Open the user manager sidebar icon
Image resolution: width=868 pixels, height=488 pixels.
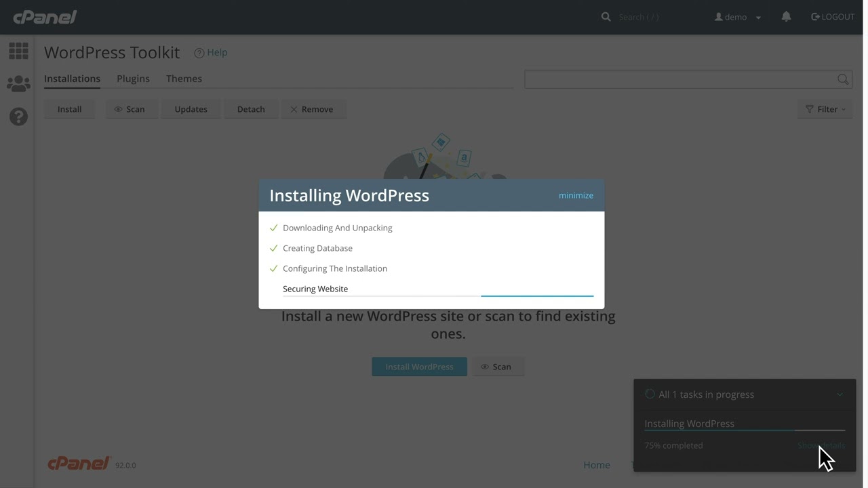(x=18, y=84)
